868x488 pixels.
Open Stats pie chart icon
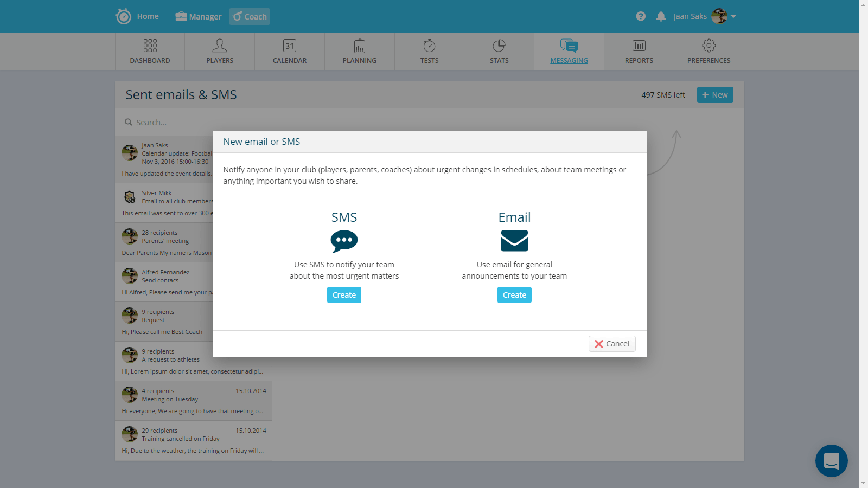pos(499,46)
